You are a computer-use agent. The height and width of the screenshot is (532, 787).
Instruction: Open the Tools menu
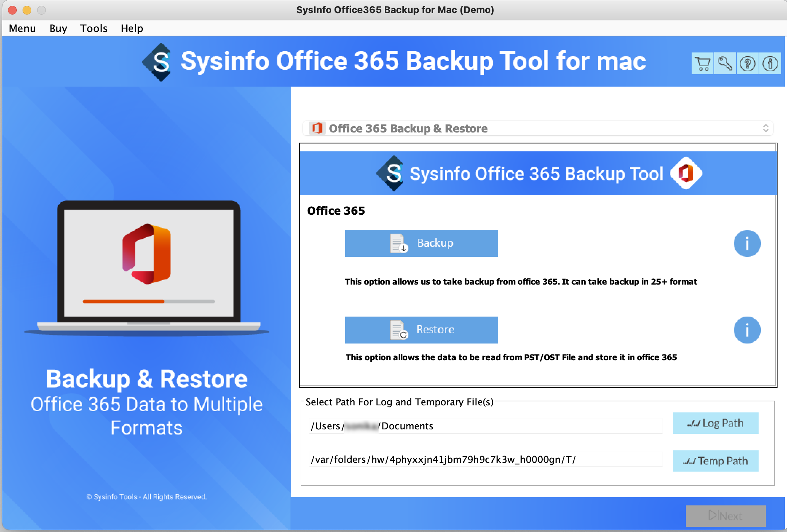click(x=94, y=28)
